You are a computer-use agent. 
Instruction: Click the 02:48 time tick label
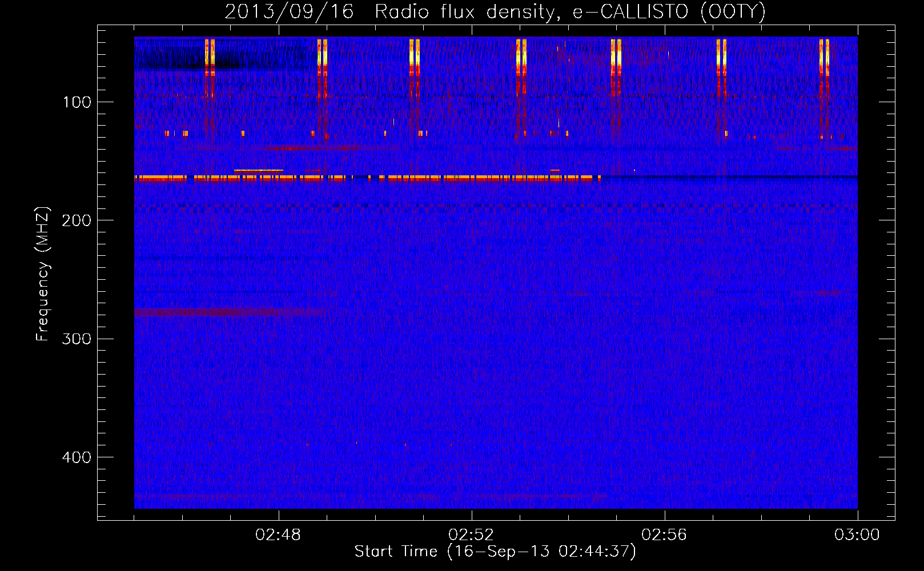click(x=278, y=535)
